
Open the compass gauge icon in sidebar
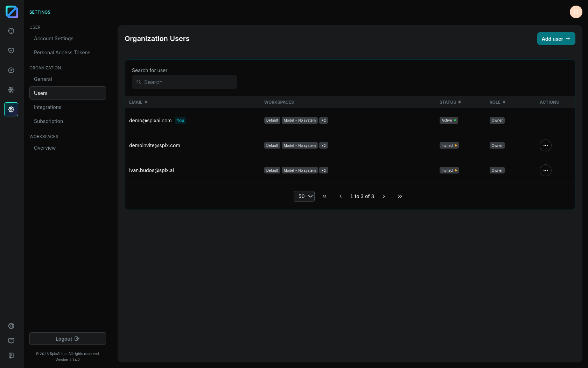click(11, 70)
